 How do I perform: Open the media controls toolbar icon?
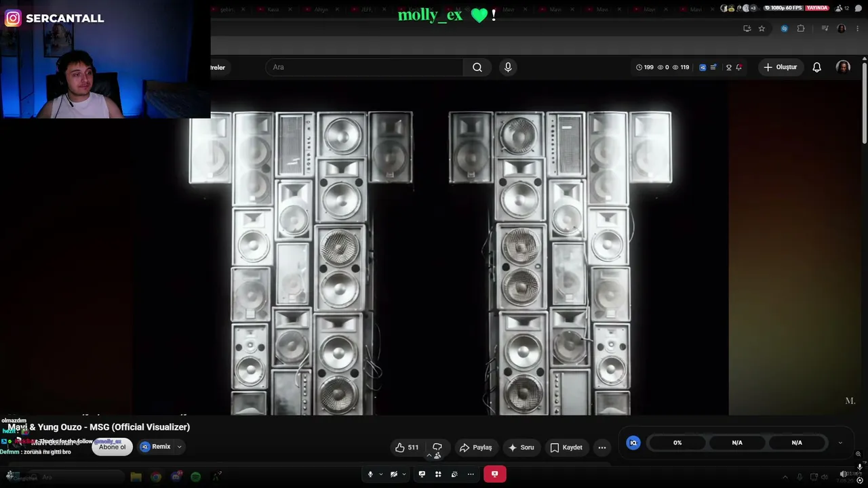[825, 28]
